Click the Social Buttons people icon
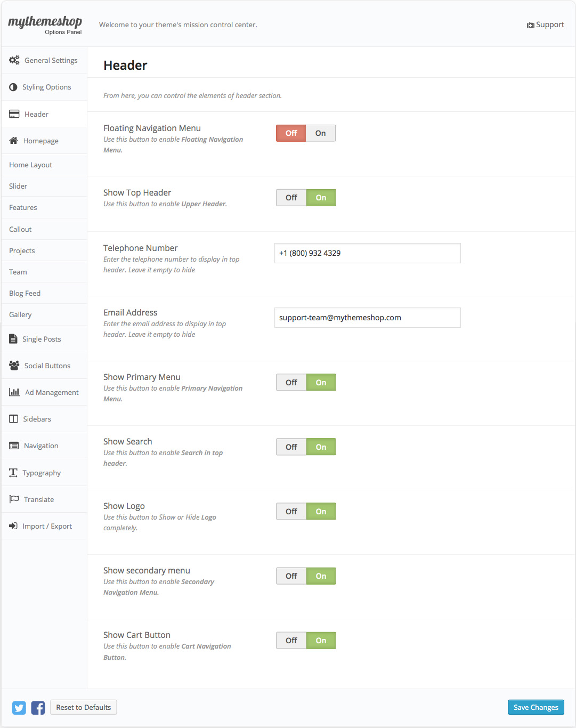This screenshot has height=728, width=576. coord(13,366)
